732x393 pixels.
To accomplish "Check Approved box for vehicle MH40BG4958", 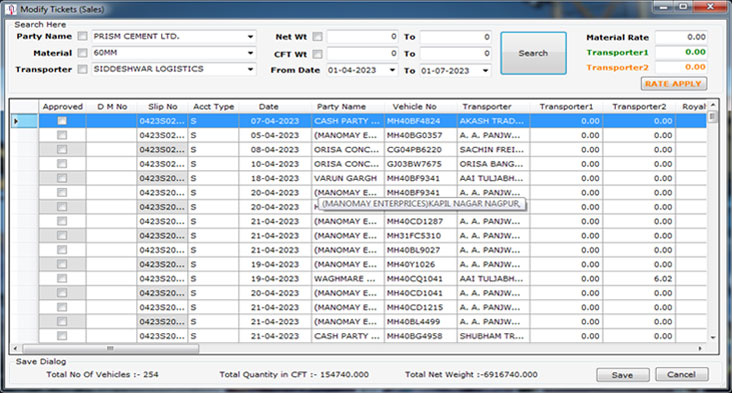I will pos(62,336).
